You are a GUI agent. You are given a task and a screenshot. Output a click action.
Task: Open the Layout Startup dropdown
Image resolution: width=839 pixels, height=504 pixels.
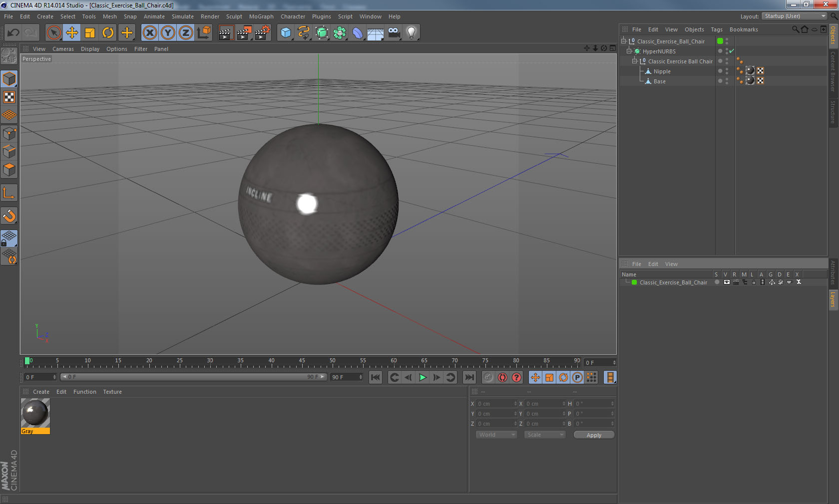(x=795, y=16)
